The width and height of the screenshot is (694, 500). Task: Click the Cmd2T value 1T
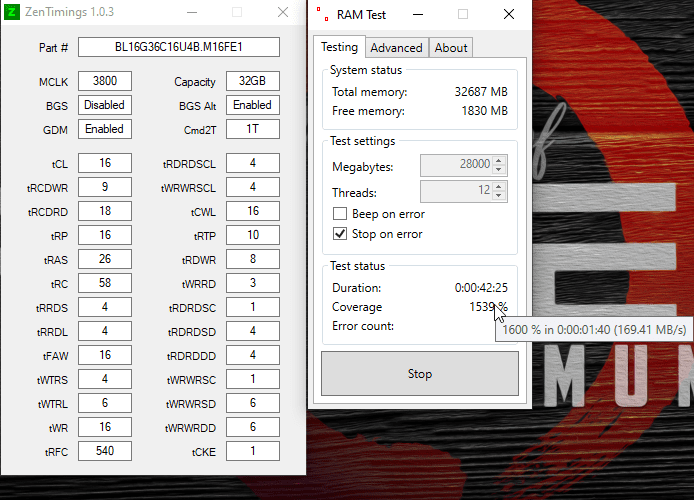[x=253, y=129]
